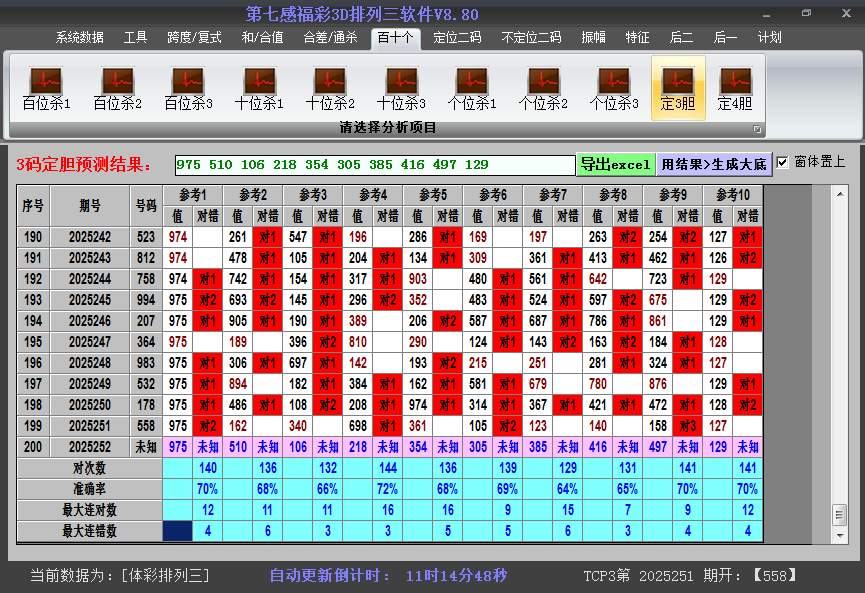
Task: Open the 工具 menu
Action: coord(135,38)
